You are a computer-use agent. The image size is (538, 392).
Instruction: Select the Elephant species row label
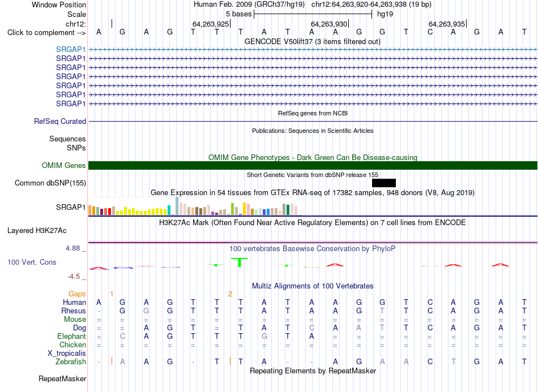pyautogui.click(x=71, y=336)
